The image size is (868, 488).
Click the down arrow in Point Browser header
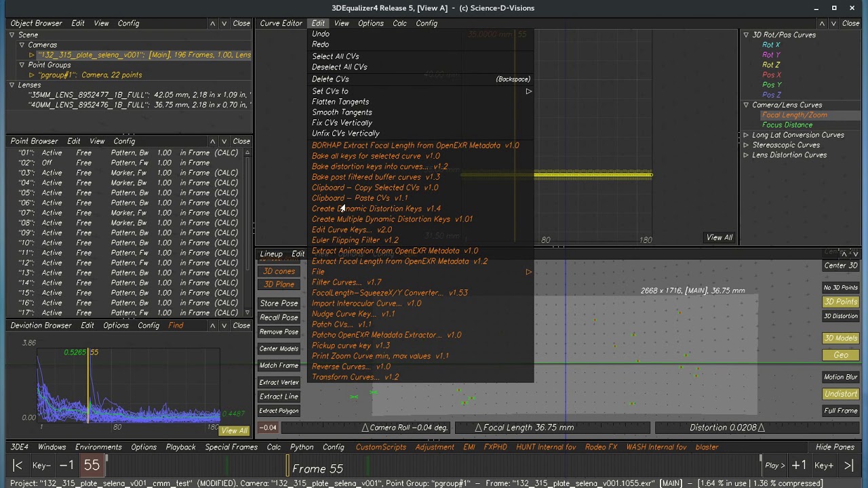(x=224, y=141)
